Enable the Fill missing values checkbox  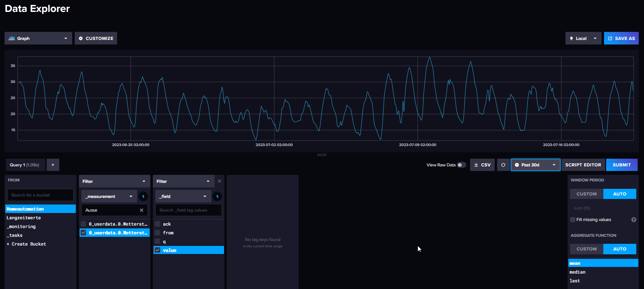573,220
